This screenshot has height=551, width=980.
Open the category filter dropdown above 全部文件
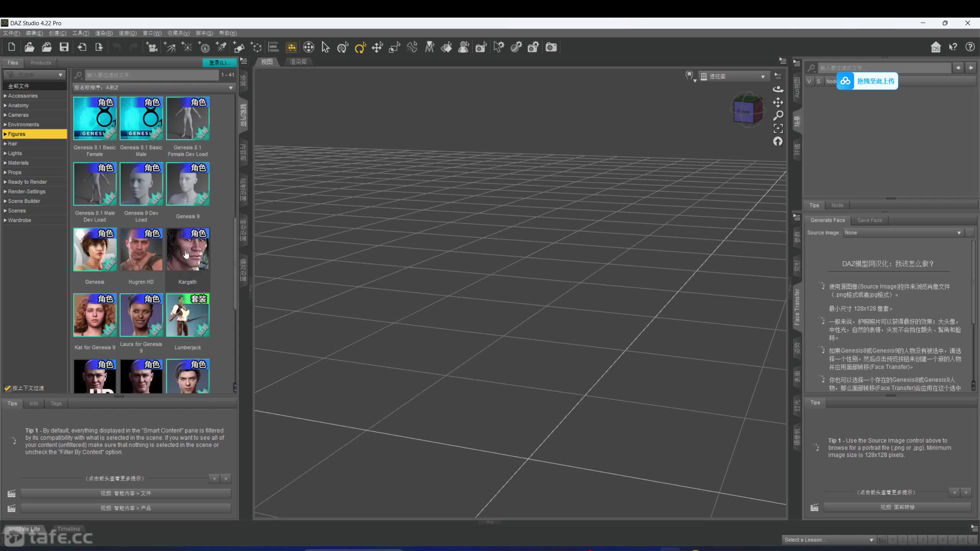coord(34,75)
